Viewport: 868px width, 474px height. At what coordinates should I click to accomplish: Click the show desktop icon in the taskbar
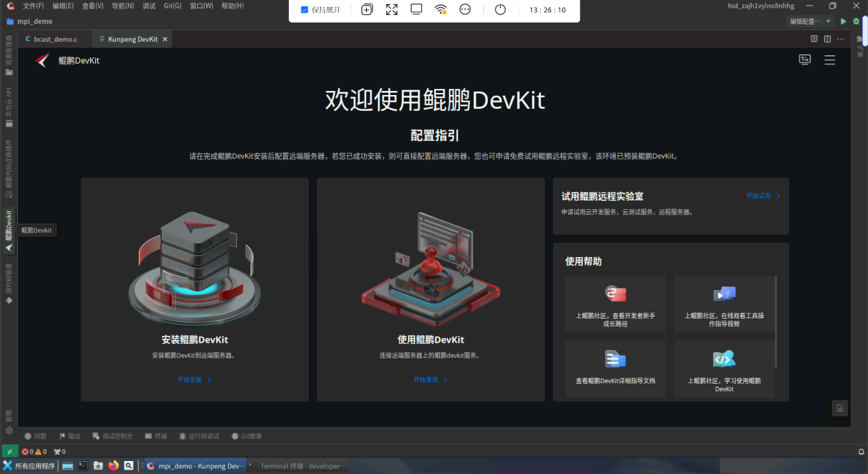click(68, 466)
